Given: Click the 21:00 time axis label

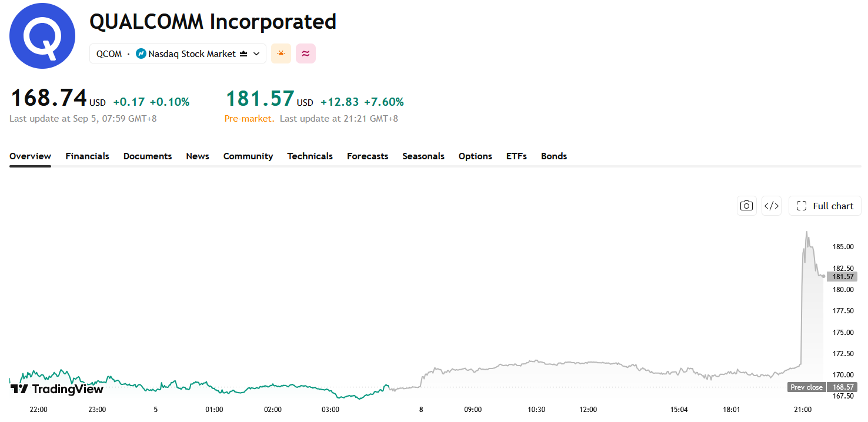Looking at the screenshot, I should tap(803, 410).
